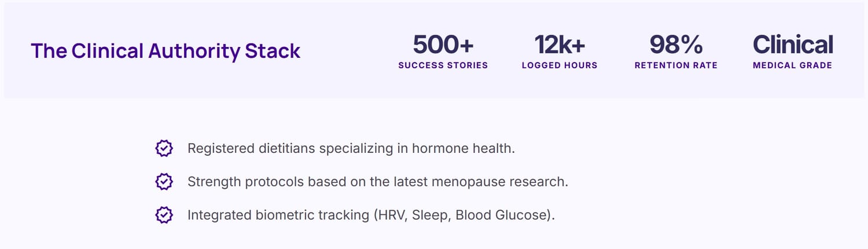Select the large Clinical word in stats row

pos(793,45)
